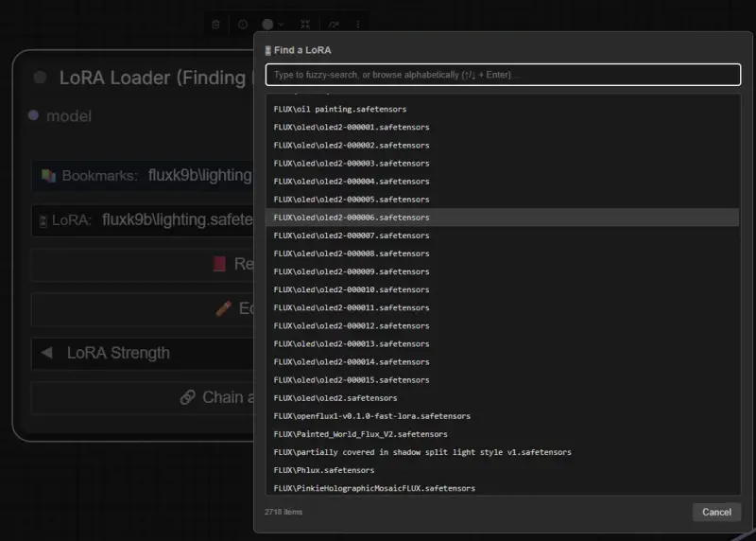
Task: Click the Bookmarks books icon
Action: coord(48,176)
